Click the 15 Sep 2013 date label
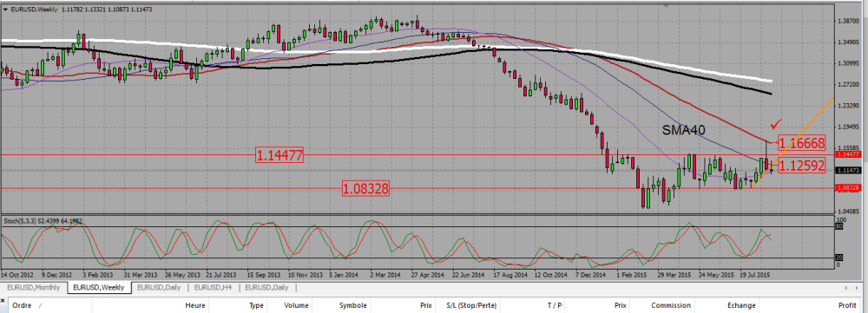 [x=265, y=274]
